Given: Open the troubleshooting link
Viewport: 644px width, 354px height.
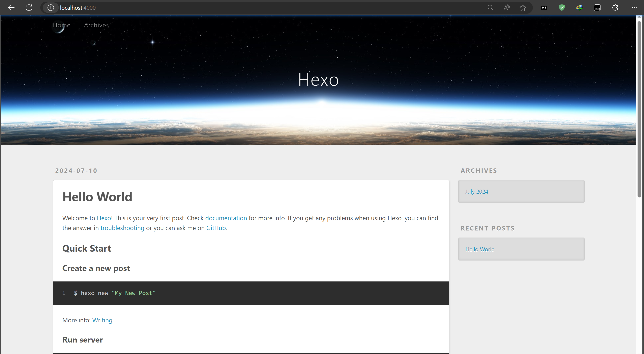Looking at the screenshot, I should coord(122,228).
